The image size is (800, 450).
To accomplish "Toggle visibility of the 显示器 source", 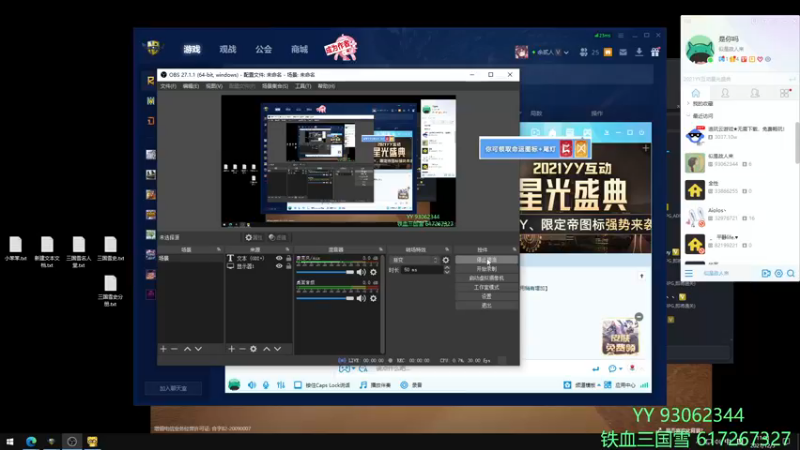I will point(279,266).
